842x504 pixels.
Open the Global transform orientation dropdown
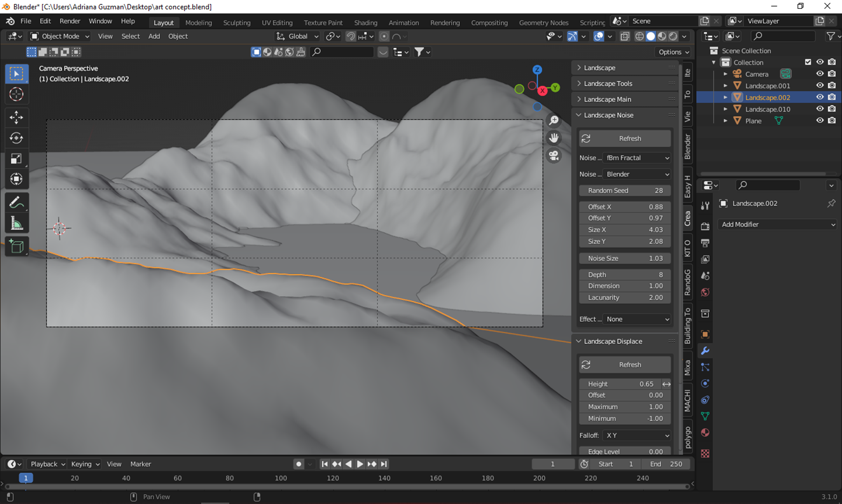coord(298,36)
